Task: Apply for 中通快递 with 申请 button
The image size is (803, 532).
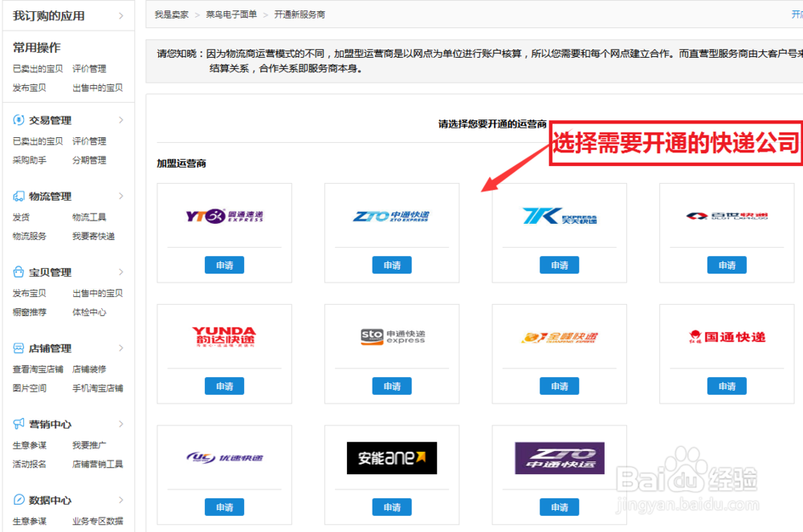Action: (x=392, y=265)
